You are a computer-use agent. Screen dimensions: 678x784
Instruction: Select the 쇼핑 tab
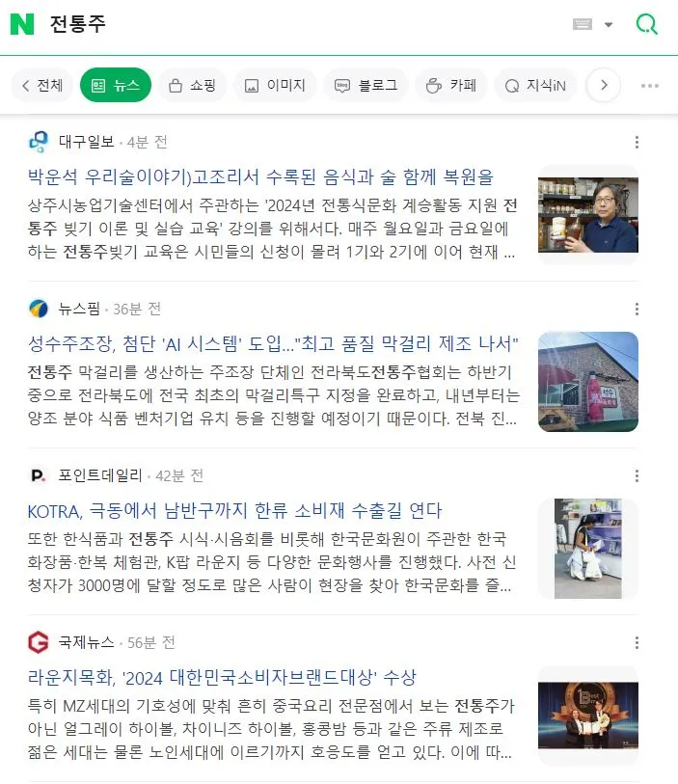click(x=193, y=86)
